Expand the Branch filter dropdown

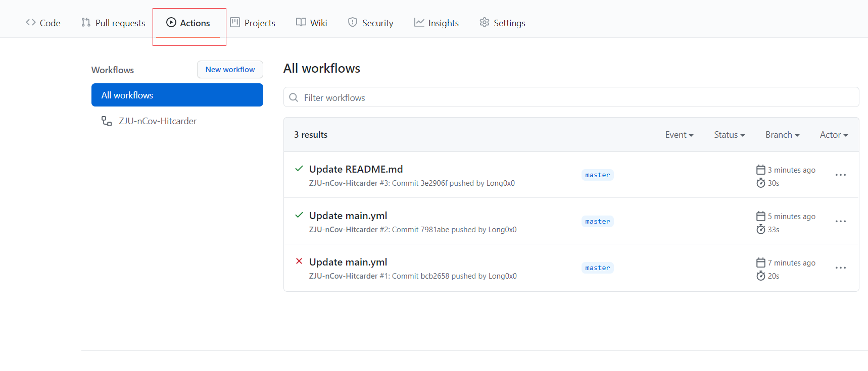782,135
